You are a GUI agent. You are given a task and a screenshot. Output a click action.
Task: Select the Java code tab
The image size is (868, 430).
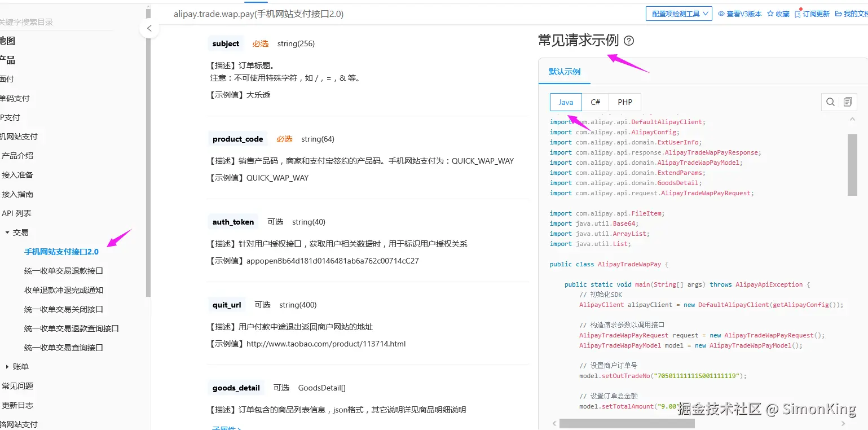[x=566, y=102]
